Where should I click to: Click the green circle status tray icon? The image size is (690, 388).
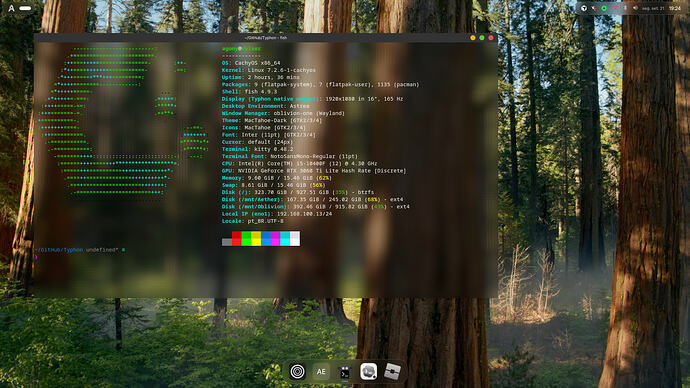pos(604,8)
